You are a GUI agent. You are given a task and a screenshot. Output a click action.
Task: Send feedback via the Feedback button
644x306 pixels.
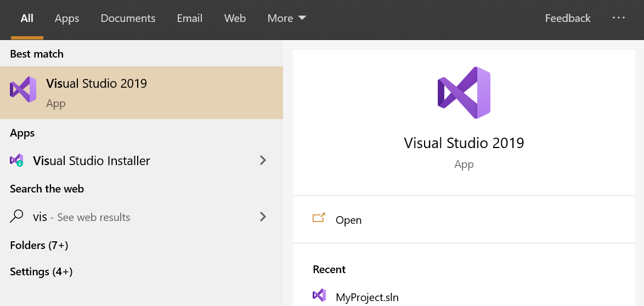click(568, 19)
